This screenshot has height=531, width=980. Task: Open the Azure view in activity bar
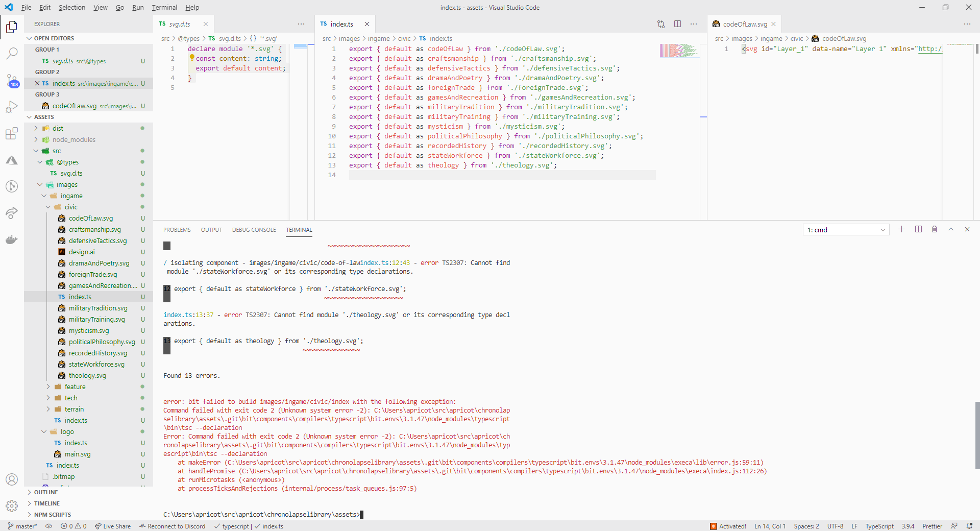(x=12, y=160)
